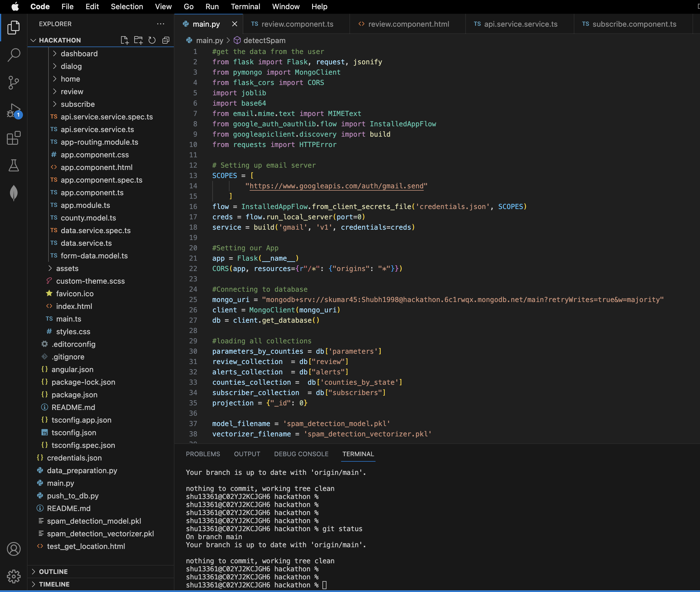Expand the dashboard folder
The image size is (700, 592).
tap(79, 54)
